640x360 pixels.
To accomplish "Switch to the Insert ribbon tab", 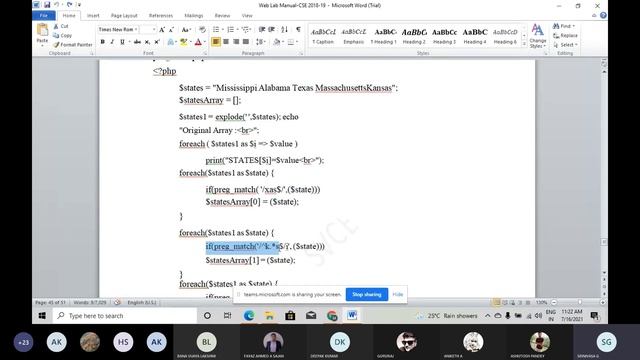I will coord(93,16).
